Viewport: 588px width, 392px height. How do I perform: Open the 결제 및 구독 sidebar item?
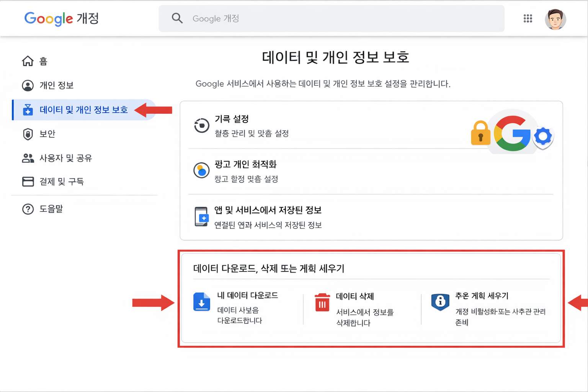click(x=84, y=181)
